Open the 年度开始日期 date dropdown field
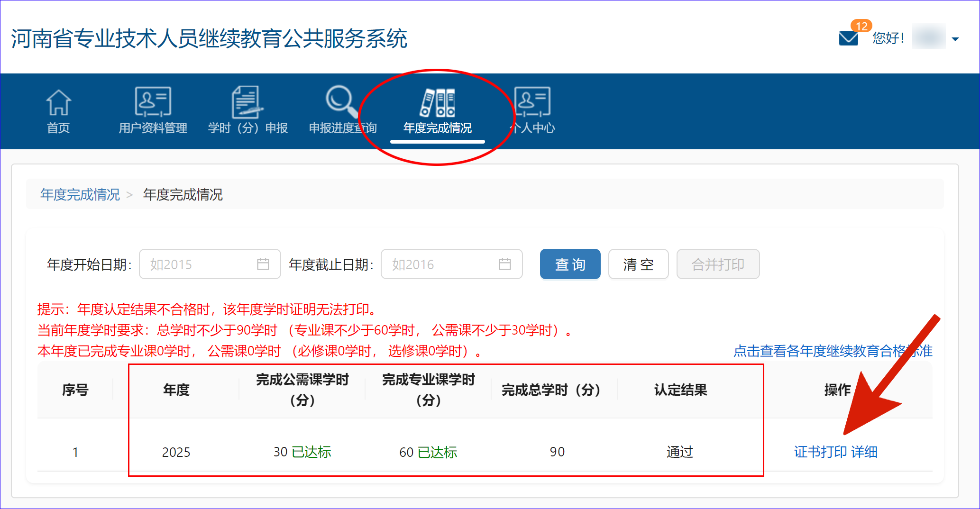Viewport: 980px width, 509px height. 210,264
